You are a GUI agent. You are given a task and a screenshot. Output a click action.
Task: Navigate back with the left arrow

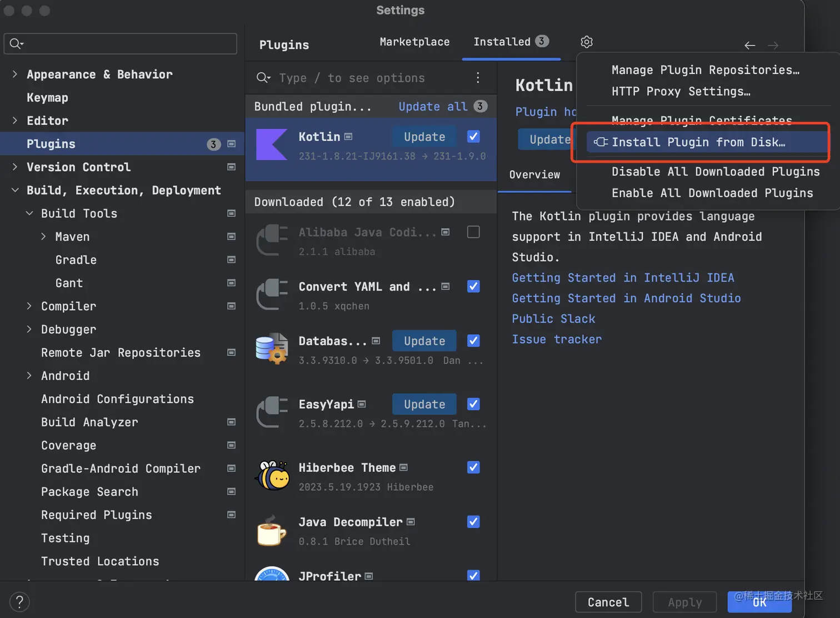pos(749,46)
